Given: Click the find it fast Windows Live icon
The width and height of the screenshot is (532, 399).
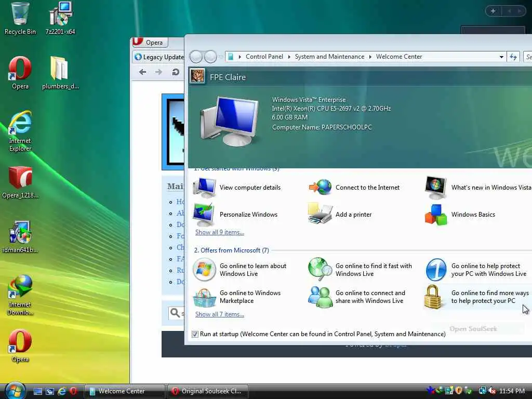Looking at the screenshot, I should [x=320, y=269].
